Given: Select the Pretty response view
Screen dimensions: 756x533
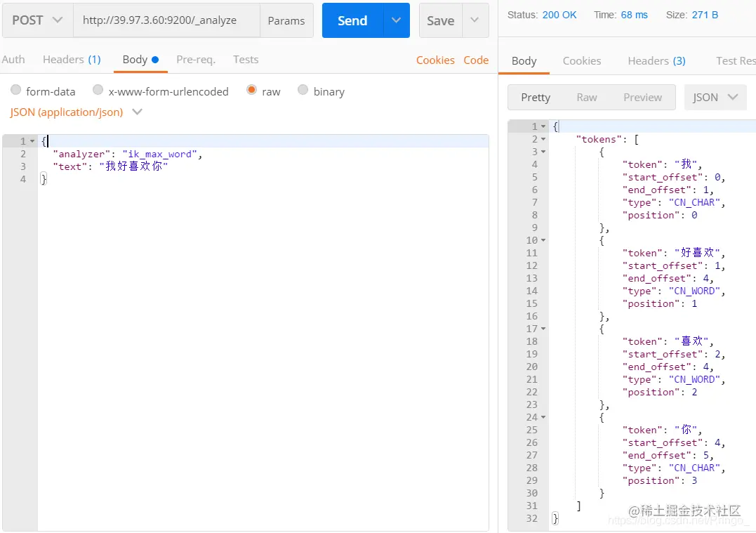Looking at the screenshot, I should [536, 98].
